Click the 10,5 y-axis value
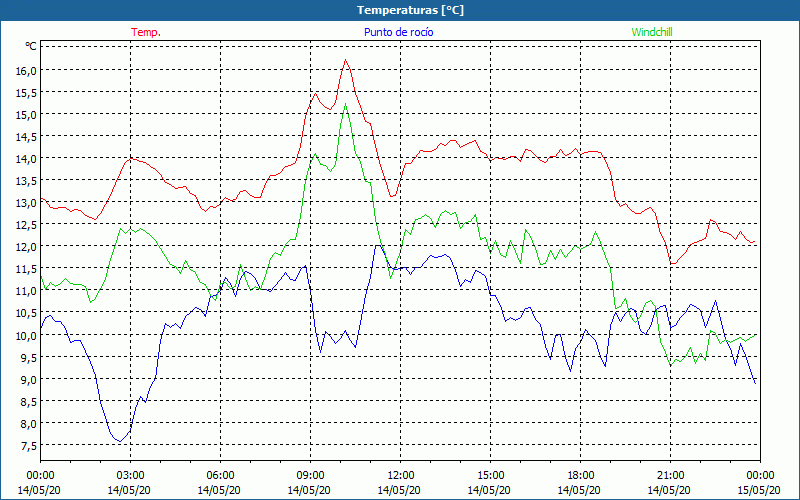Viewport: 800px width, 500px height. coord(26,313)
